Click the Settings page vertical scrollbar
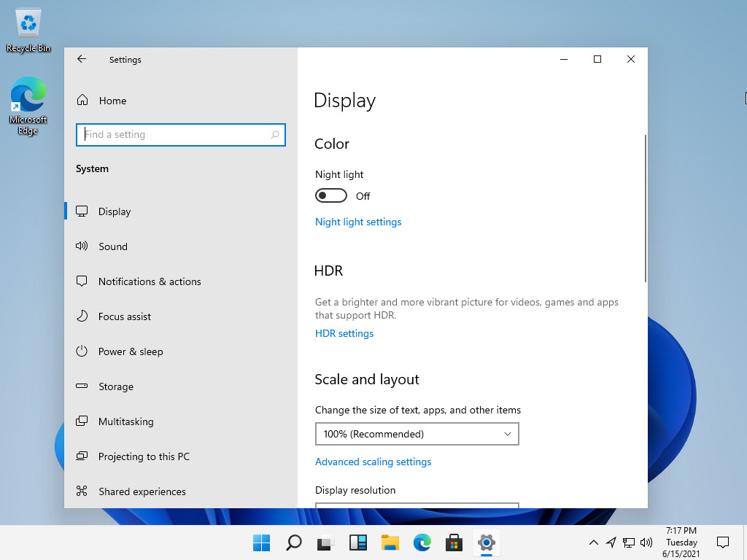The height and width of the screenshot is (560, 747). (645, 209)
